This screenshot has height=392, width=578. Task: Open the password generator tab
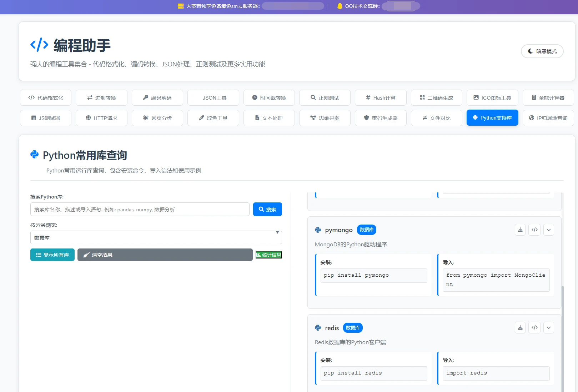tap(381, 118)
